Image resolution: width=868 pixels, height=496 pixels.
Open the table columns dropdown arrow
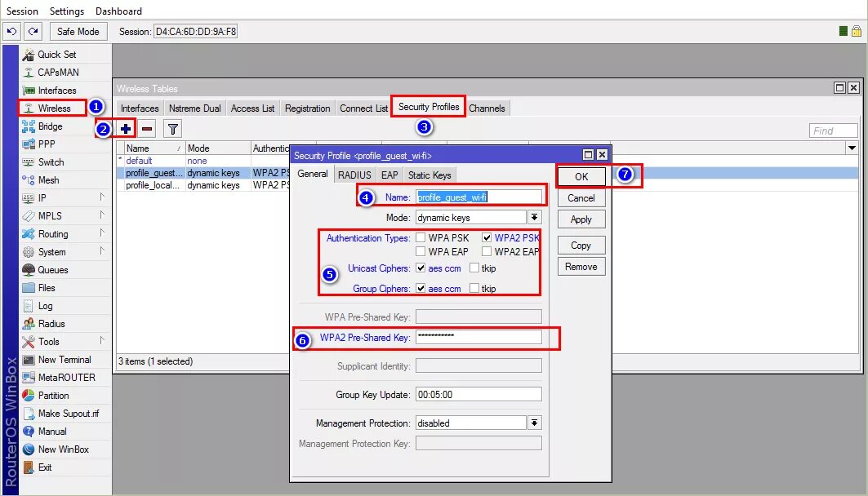pyautogui.click(x=852, y=148)
